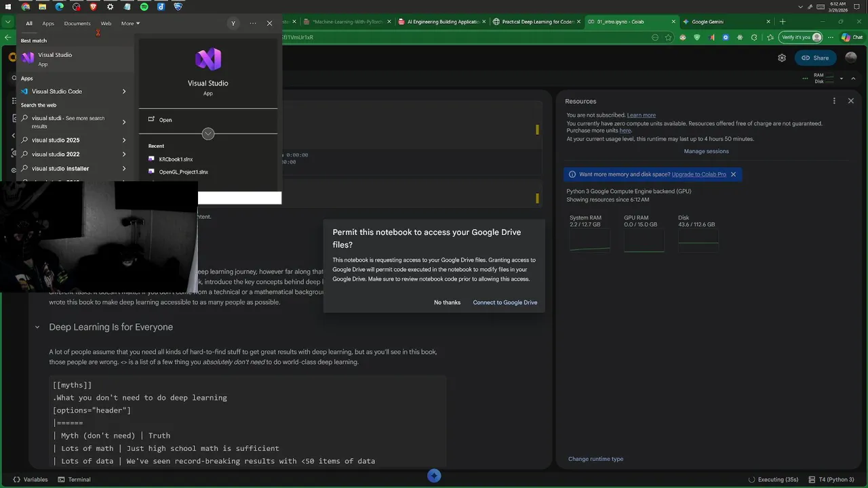Open Visual Studio best match result

tap(75, 59)
